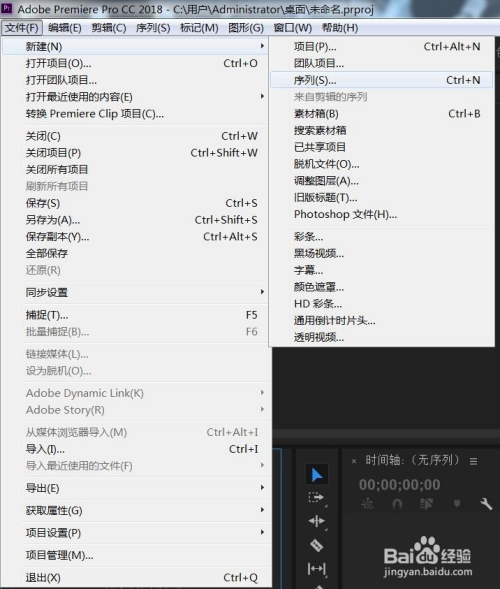Screen dimensions: 500x589
Task: Expand the 获取属性(G) submenu
Action: (x=135, y=510)
